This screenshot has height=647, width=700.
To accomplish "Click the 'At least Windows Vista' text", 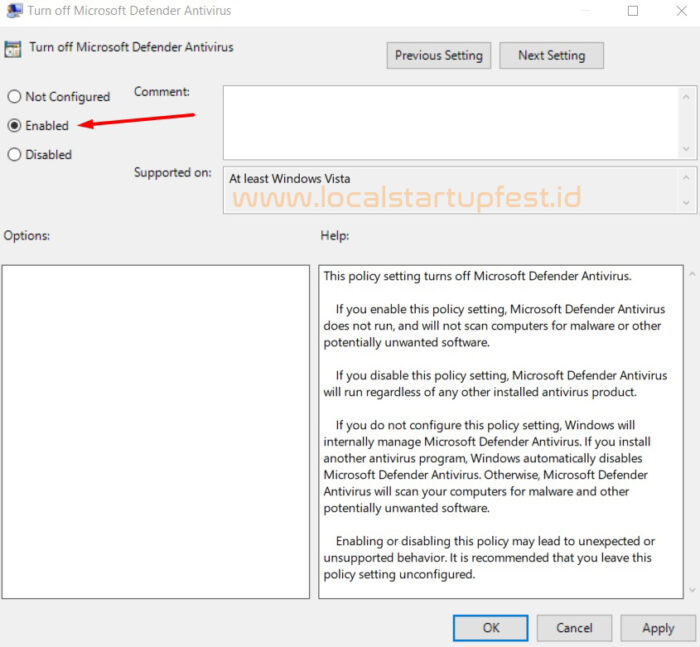I will coord(289,179).
